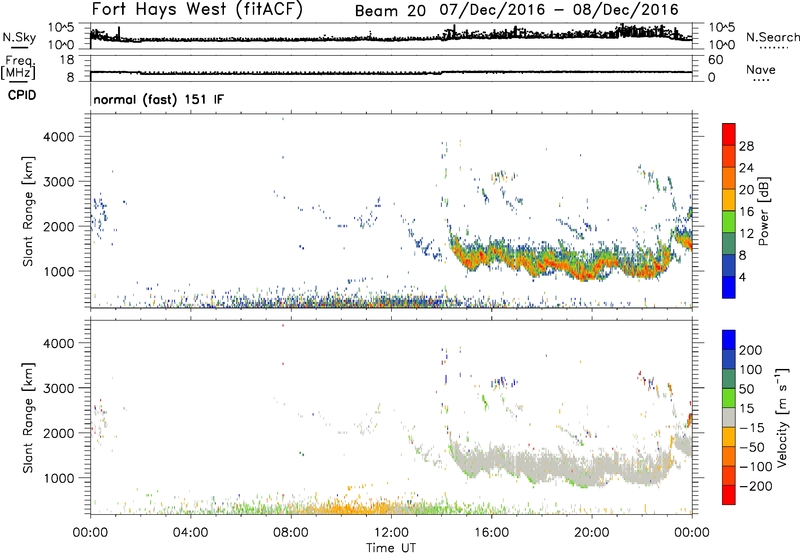Click the "-50" label on velocity scale
800x554 pixels.
[x=752, y=447]
